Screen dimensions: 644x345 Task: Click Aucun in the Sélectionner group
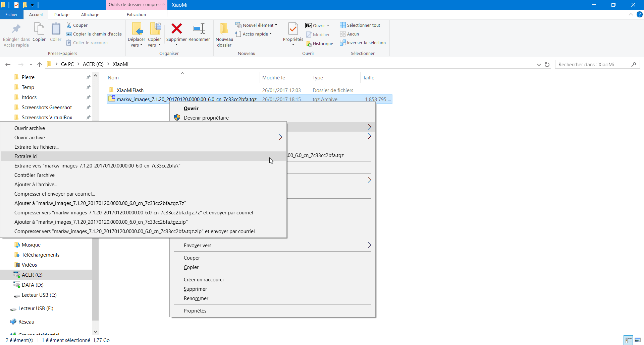[x=349, y=34]
